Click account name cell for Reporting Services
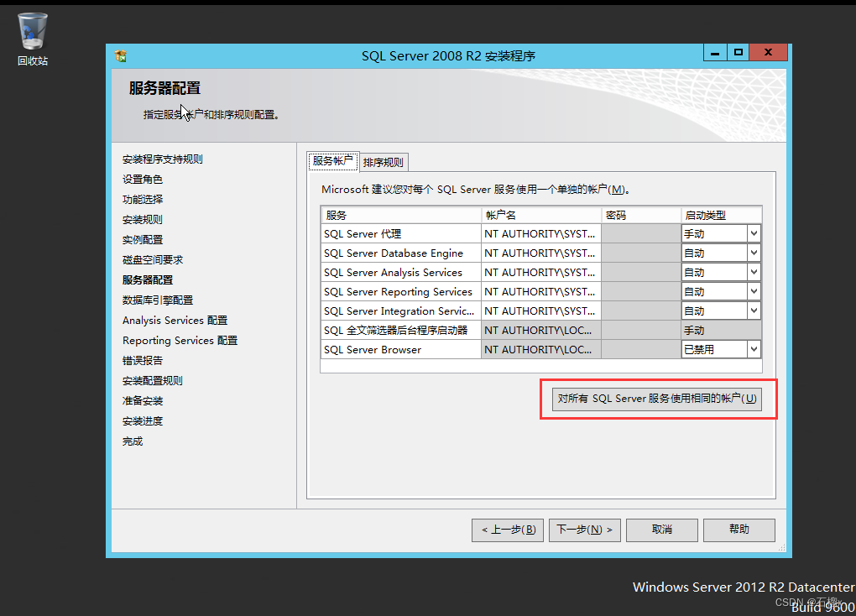The image size is (856, 616). (x=541, y=291)
